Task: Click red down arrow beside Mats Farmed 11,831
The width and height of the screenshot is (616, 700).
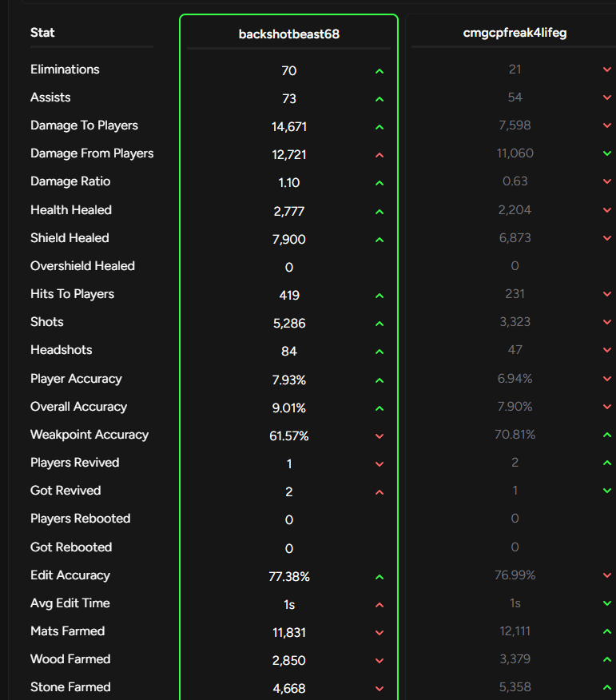Action: (x=380, y=633)
